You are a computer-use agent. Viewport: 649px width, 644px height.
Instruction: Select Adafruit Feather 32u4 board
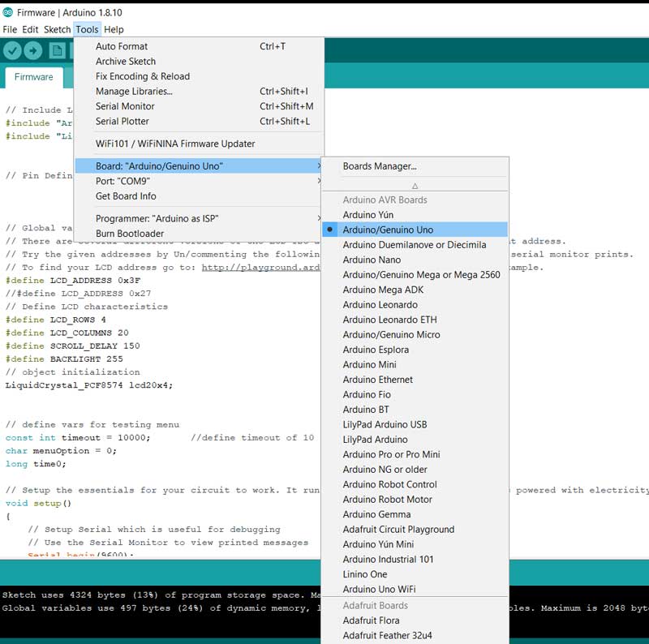coord(415,635)
